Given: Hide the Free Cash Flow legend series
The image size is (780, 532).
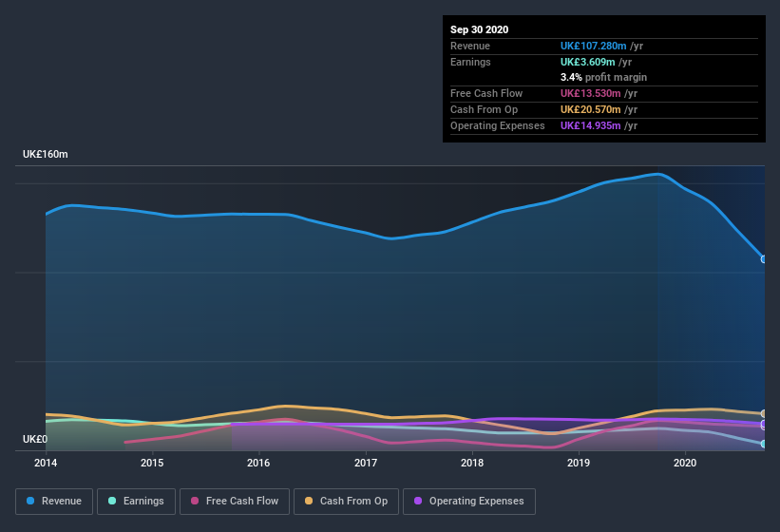Looking at the screenshot, I should (x=234, y=501).
